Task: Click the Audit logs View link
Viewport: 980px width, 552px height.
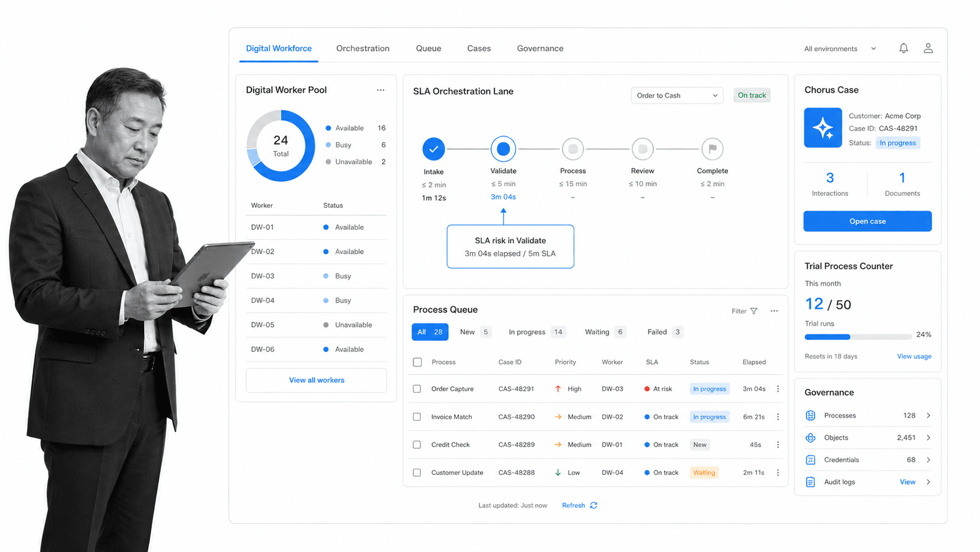Action: tap(907, 482)
